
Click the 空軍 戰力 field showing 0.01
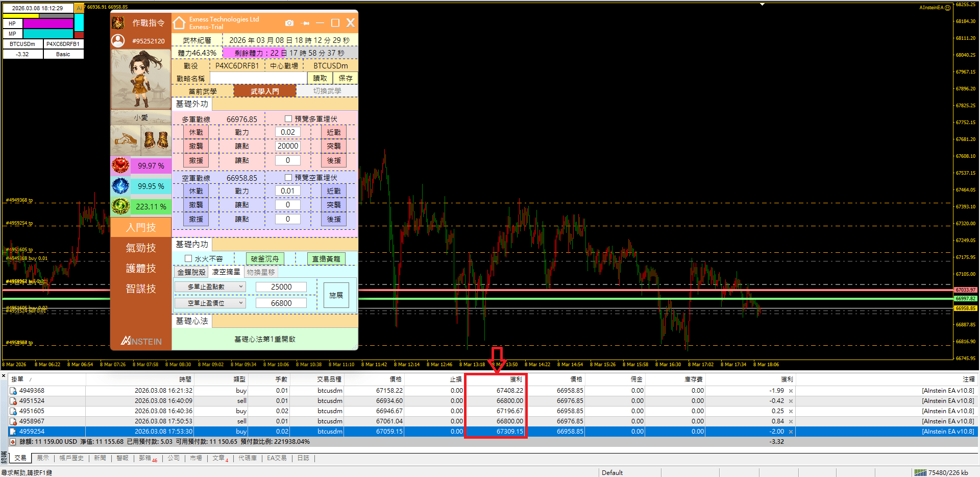288,191
